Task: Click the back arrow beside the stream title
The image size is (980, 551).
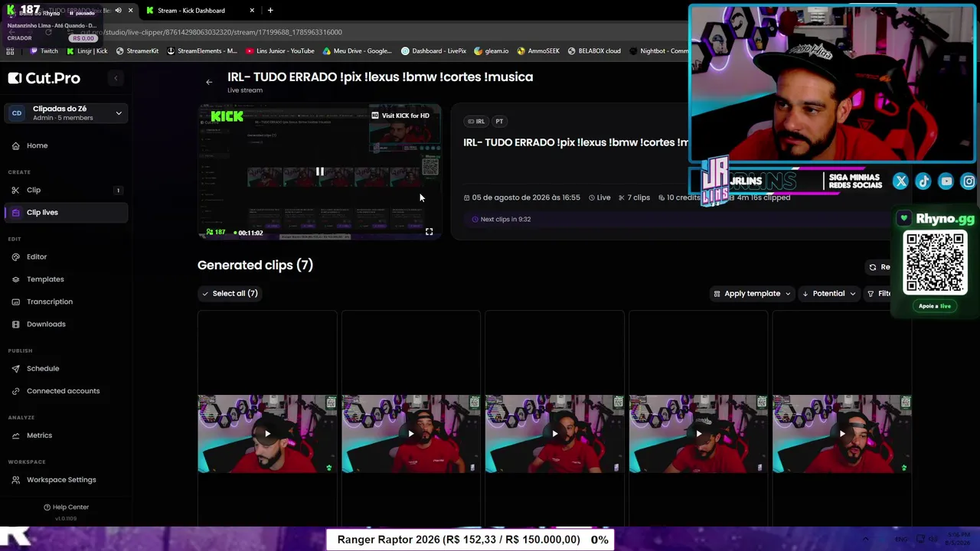Action: click(209, 82)
